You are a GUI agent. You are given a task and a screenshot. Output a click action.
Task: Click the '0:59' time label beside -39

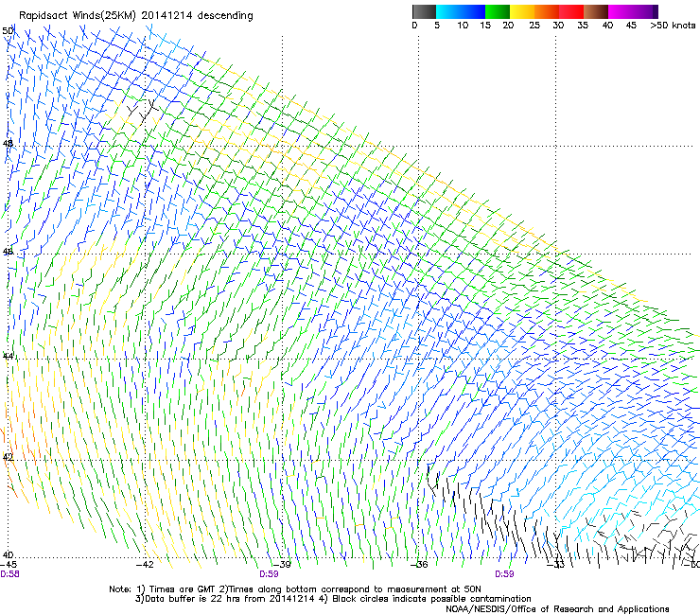click(269, 574)
